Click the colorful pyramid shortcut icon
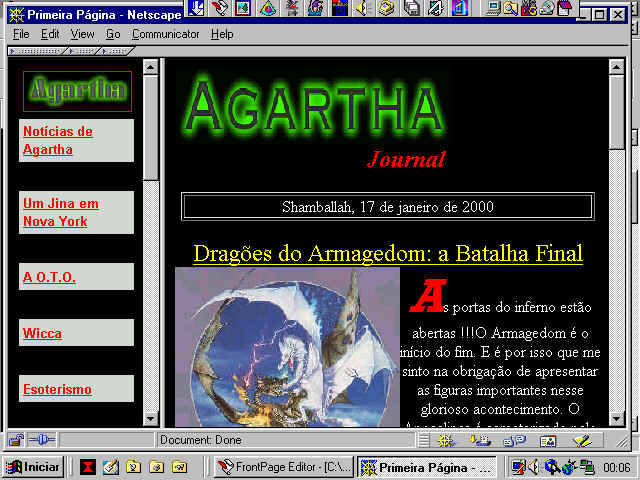This screenshot has height=480, width=640. 267,7
